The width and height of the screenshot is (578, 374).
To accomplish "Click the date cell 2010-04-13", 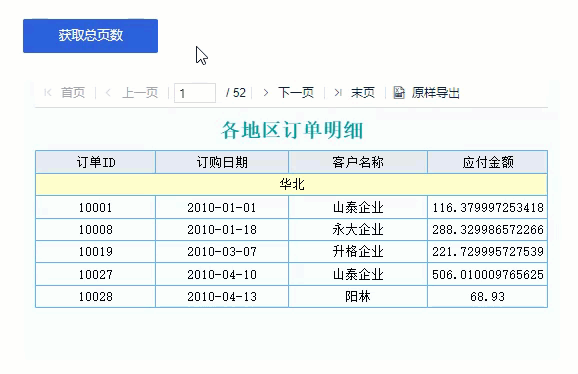I will 222,297.
